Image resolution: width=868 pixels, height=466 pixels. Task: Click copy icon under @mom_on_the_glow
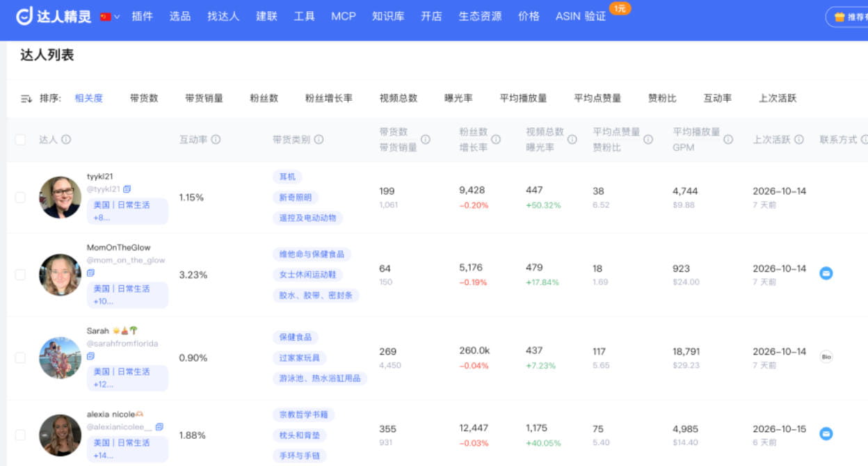point(90,273)
